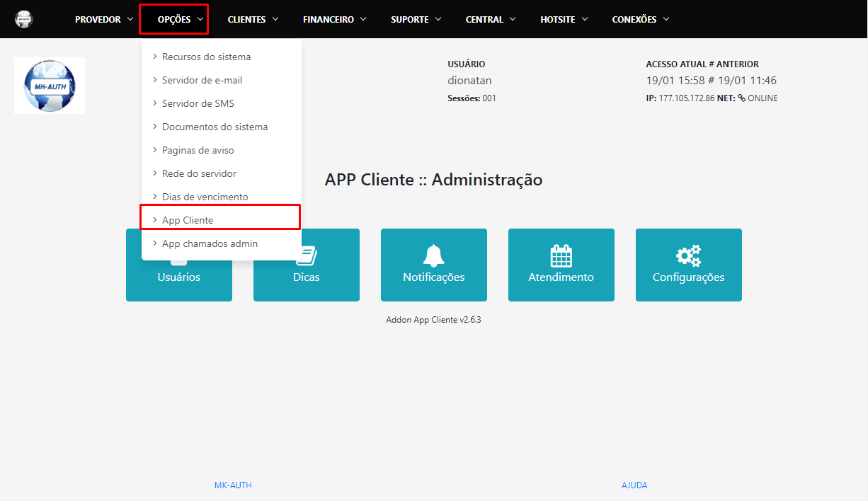Select the Dicas notebook icon
Viewport: 868px width, 501px height.
pos(307,255)
